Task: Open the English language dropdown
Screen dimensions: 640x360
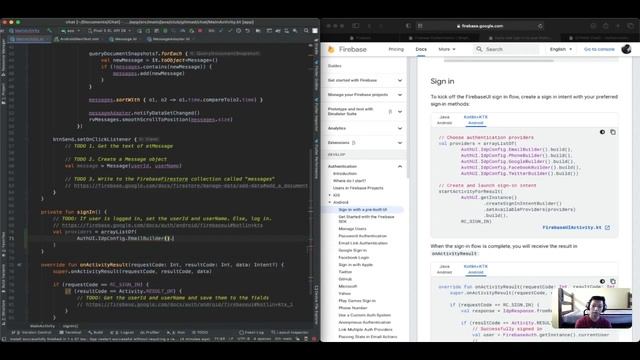Action: [x=561, y=49]
